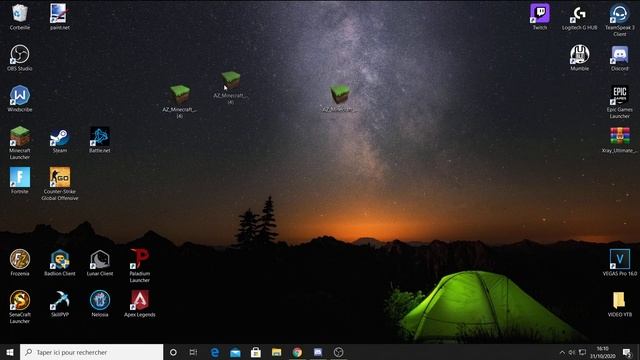Click the 'Taper ici pour rechercher' search box
The image size is (640, 360).
[x=91, y=352]
